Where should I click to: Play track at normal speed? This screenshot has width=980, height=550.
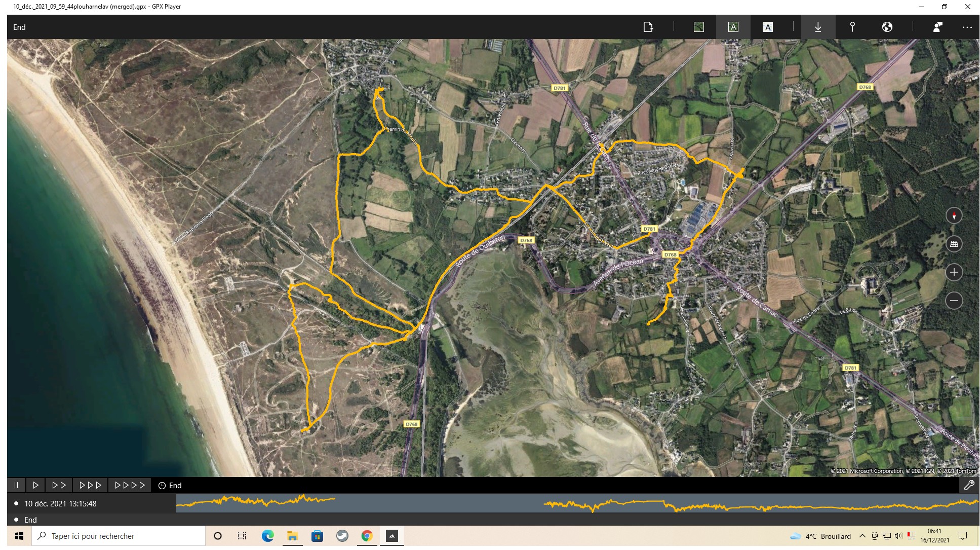pyautogui.click(x=35, y=486)
